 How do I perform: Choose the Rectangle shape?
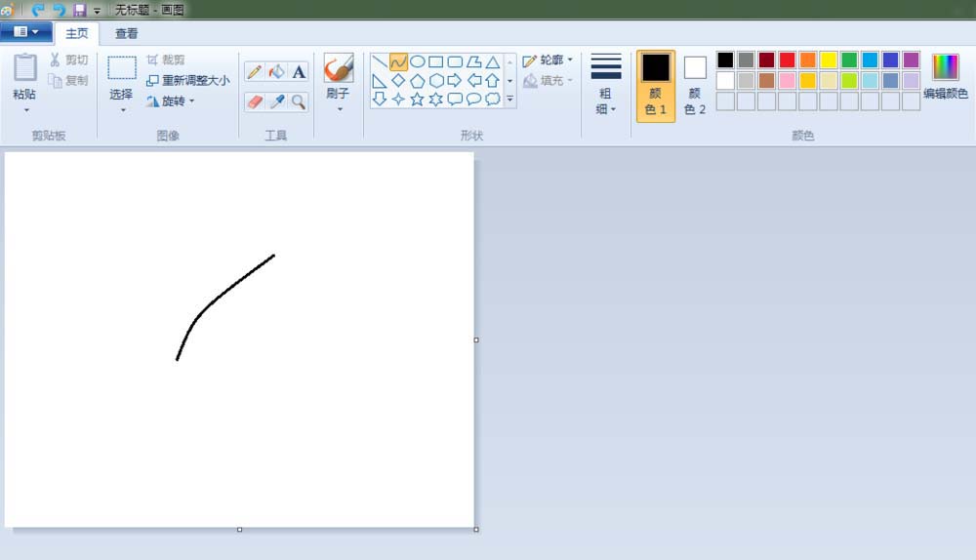(x=436, y=61)
